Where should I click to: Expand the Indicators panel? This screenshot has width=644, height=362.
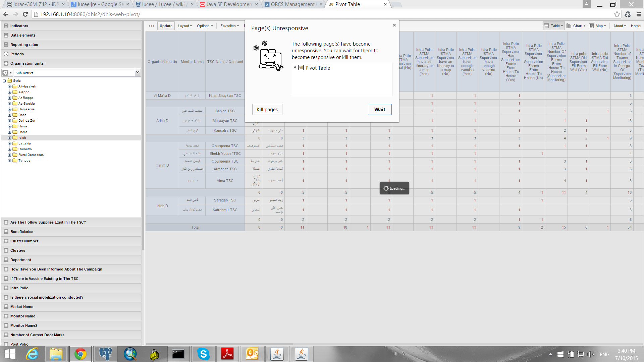(19, 26)
